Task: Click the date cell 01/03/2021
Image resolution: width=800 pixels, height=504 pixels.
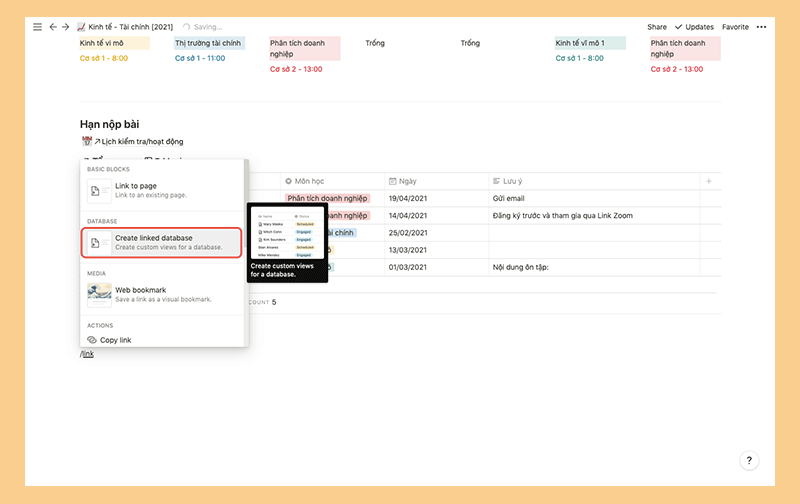Action: point(436,267)
